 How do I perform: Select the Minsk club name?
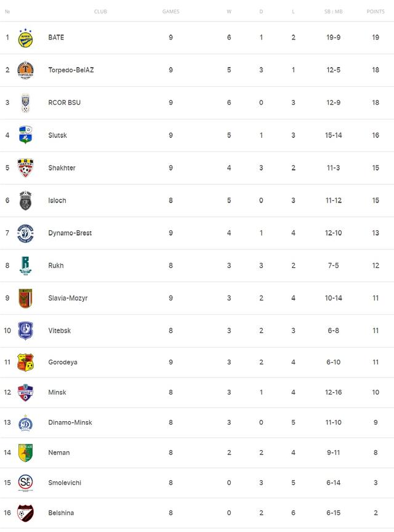pos(57,392)
